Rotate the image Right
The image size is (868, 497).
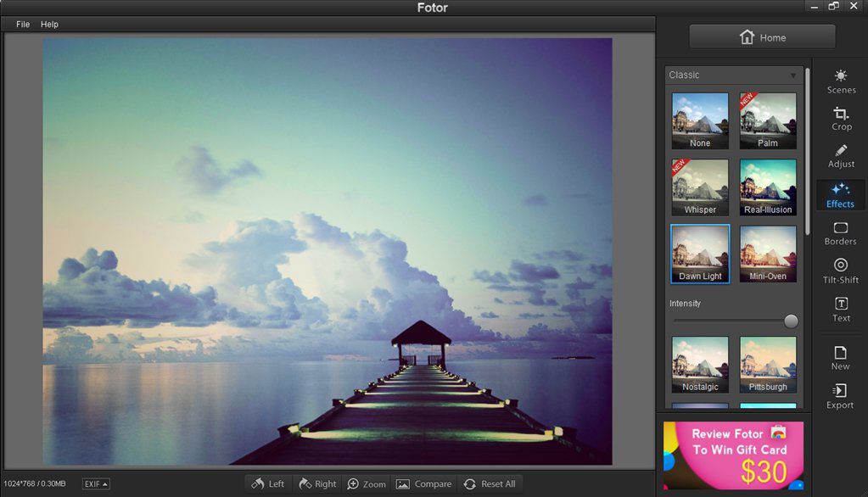317,483
